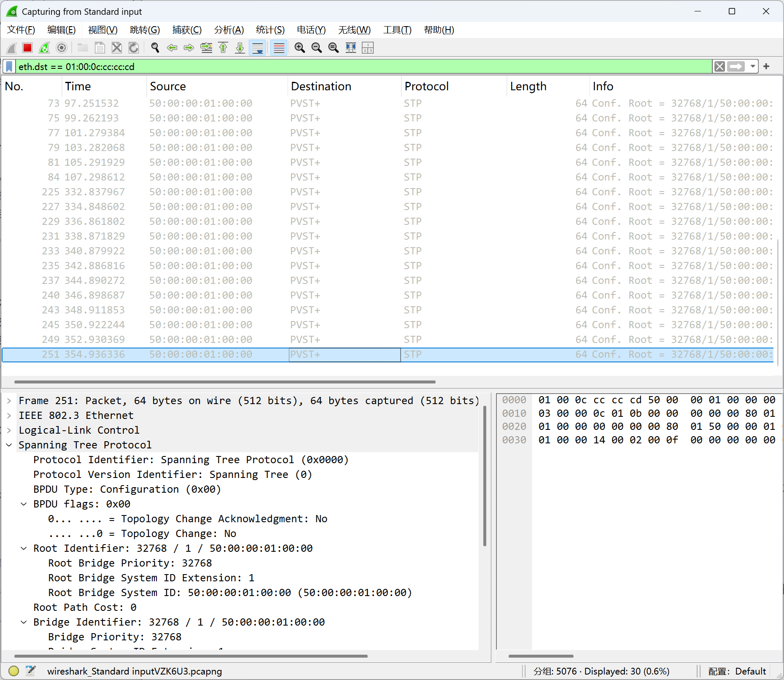Stop the running capture with the red square
The image size is (784, 680).
27,48
